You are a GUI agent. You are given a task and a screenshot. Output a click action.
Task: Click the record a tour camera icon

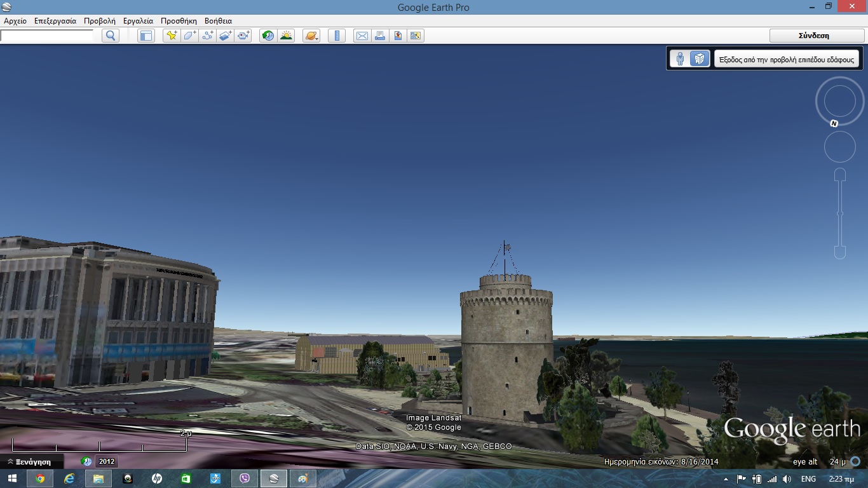coord(243,36)
